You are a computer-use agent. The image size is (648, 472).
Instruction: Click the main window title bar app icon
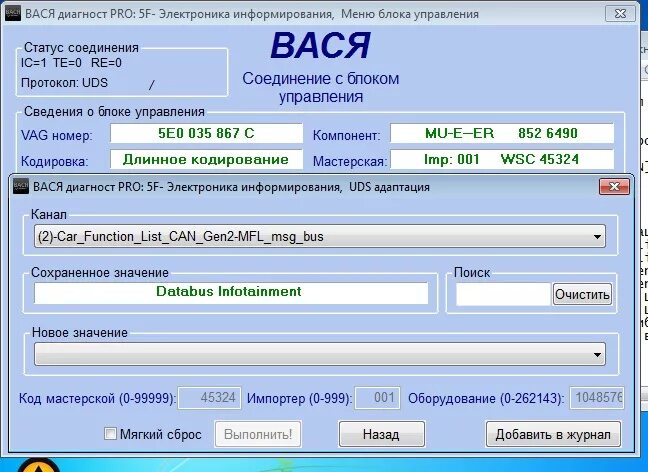(12, 14)
